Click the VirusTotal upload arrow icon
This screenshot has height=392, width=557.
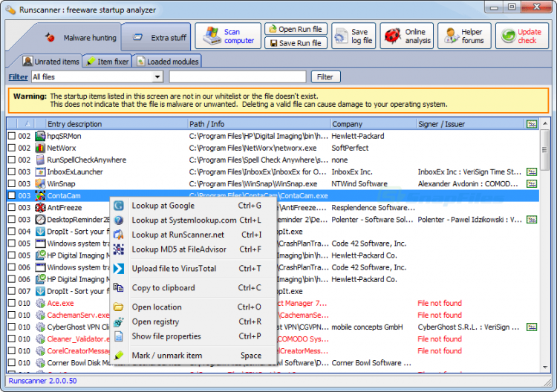click(x=119, y=269)
